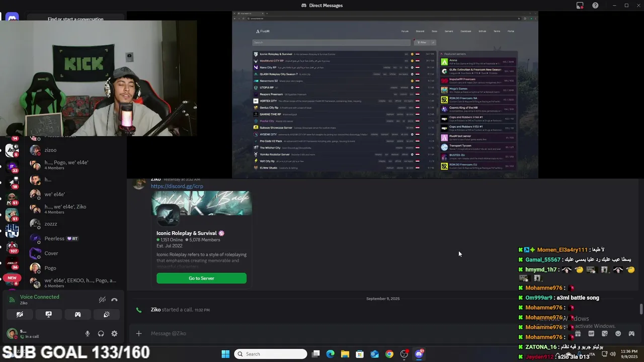Click the taskbar Search box
Screen dimensions: 644x362
[271, 354]
